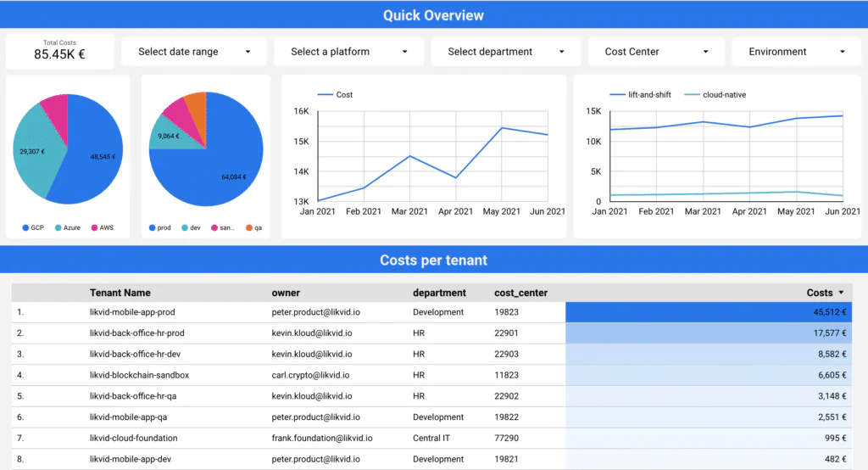
Task: Sort table by Costs column arrow
Action: (841, 293)
